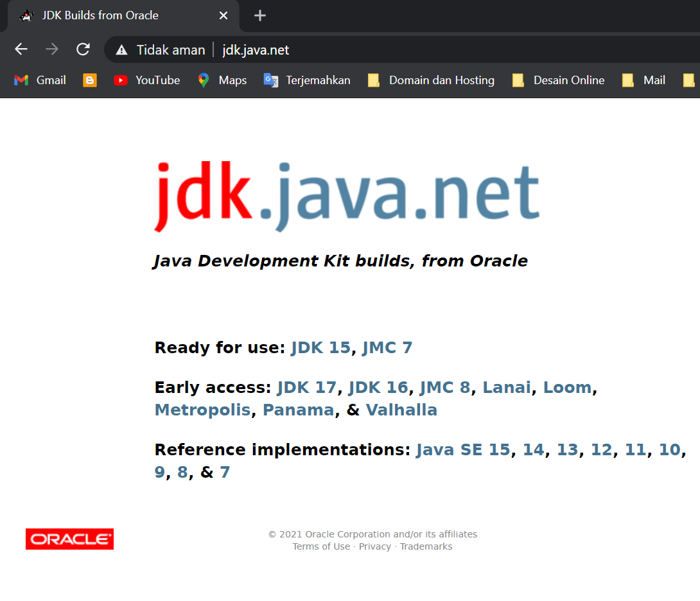This screenshot has height=601, width=700.
Task: Click the Duke favicon on the tab
Action: pos(27,15)
